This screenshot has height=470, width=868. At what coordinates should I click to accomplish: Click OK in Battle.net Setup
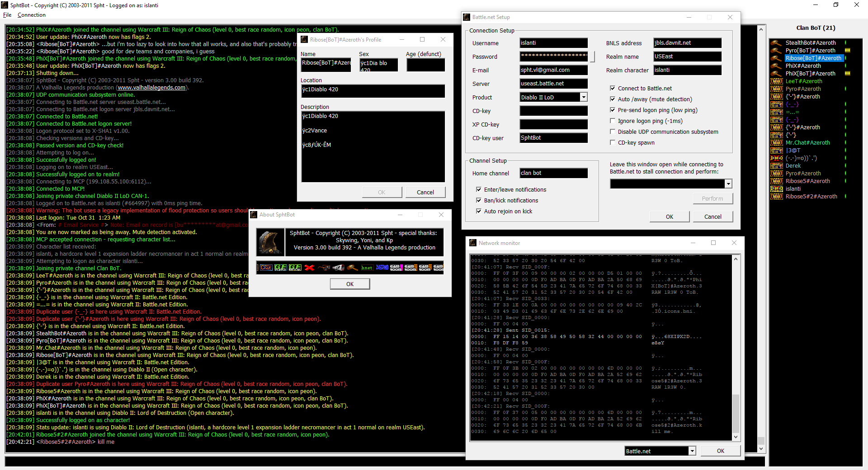click(670, 217)
